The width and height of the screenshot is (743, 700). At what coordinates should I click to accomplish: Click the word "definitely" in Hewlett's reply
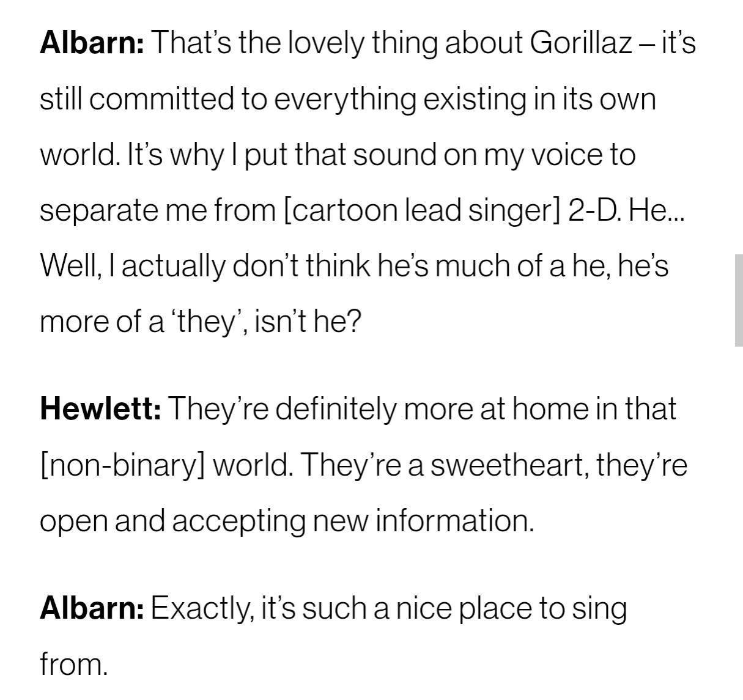point(336,408)
